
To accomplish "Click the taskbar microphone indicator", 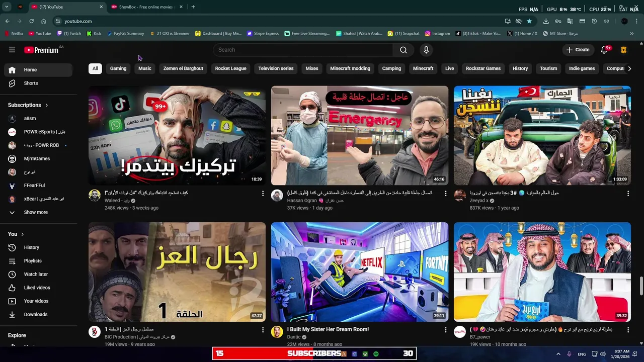I will 569,354.
